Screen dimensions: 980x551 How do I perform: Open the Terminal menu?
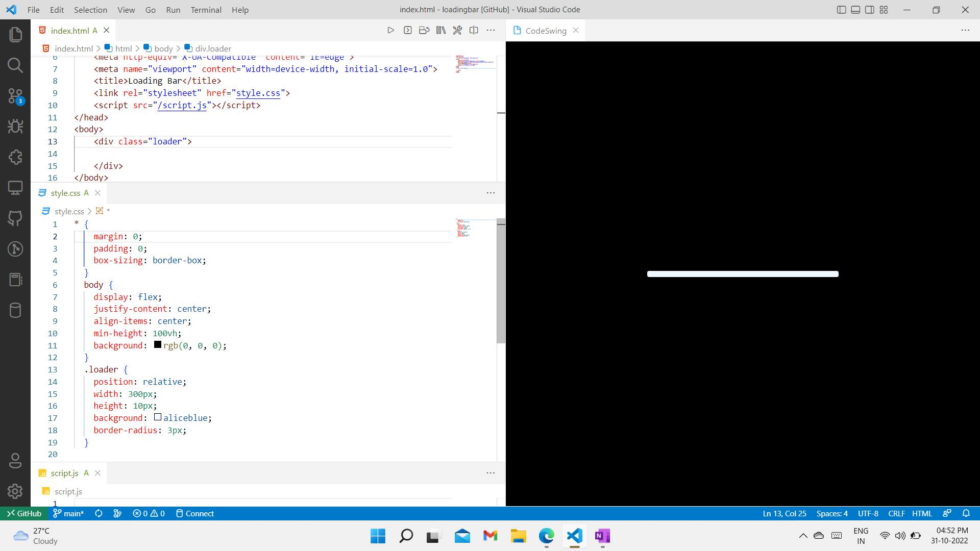[206, 10]
